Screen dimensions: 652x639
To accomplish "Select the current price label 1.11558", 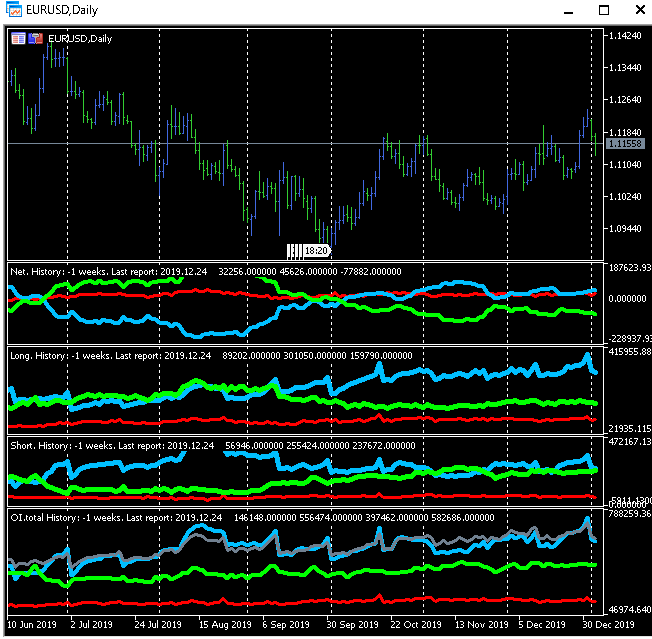I will pyautogui.click(x=625, y=143).
